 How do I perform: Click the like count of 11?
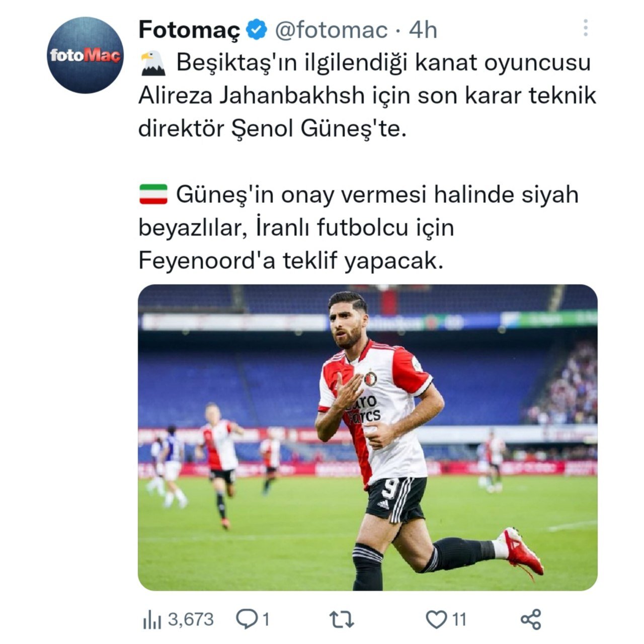click(x=458, y=619)
